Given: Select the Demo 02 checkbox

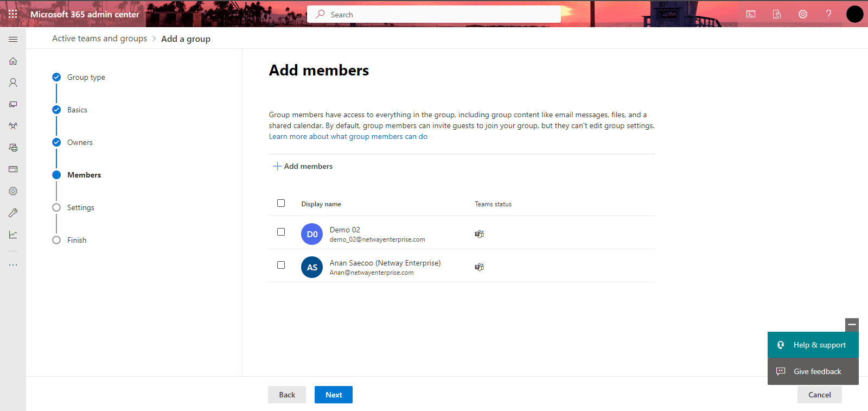Looking at the screenshot, I should pyautogui.click(x=281, y=232).
